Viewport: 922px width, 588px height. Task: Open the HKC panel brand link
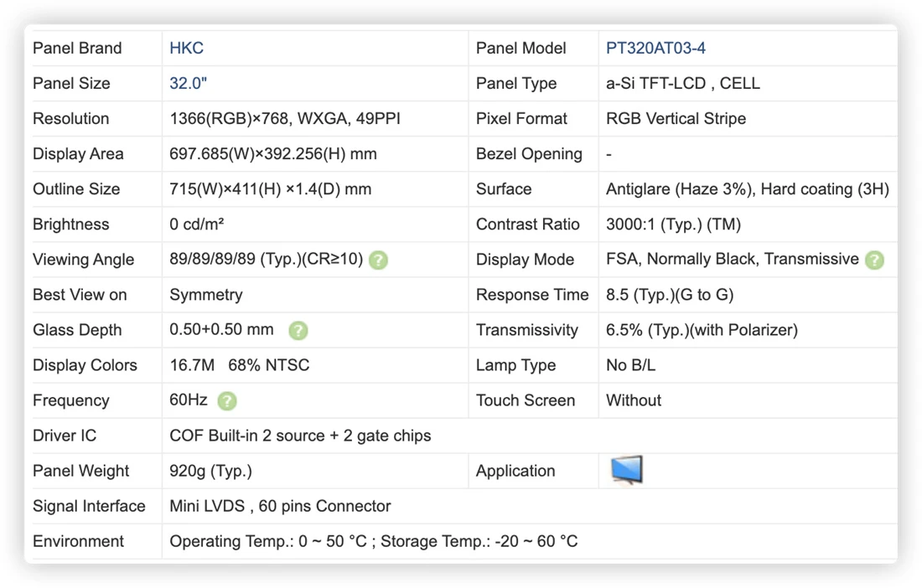(x=186, y=49)
